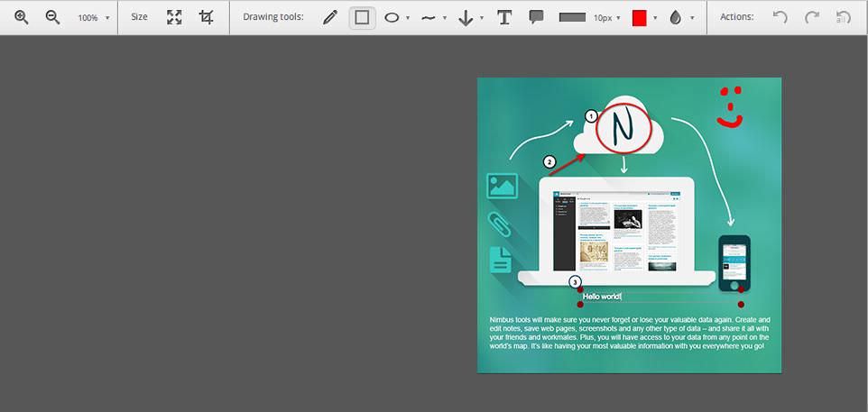868x412 pixels.
Task: Expand the arrow style options arrow
Action: pos(482,18)
